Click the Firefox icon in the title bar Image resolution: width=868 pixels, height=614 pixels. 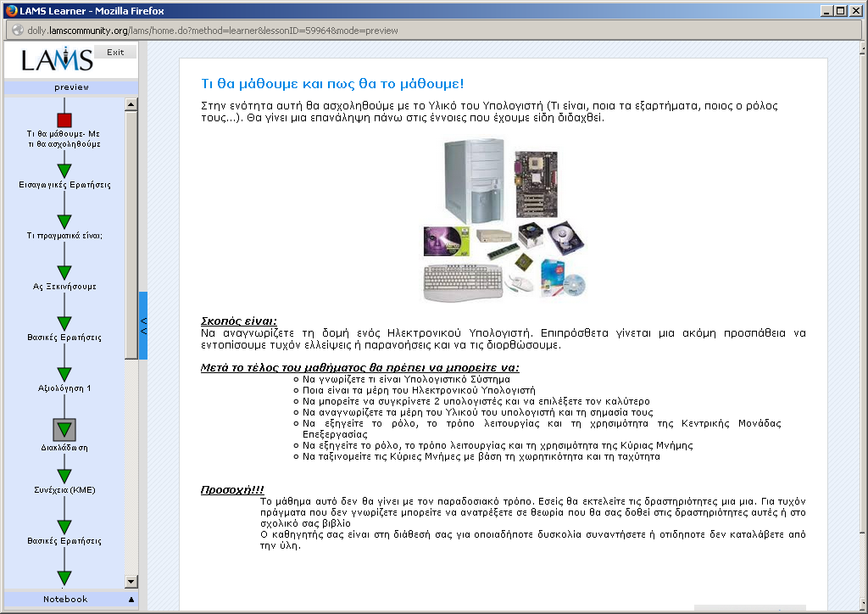click(11, 10)
